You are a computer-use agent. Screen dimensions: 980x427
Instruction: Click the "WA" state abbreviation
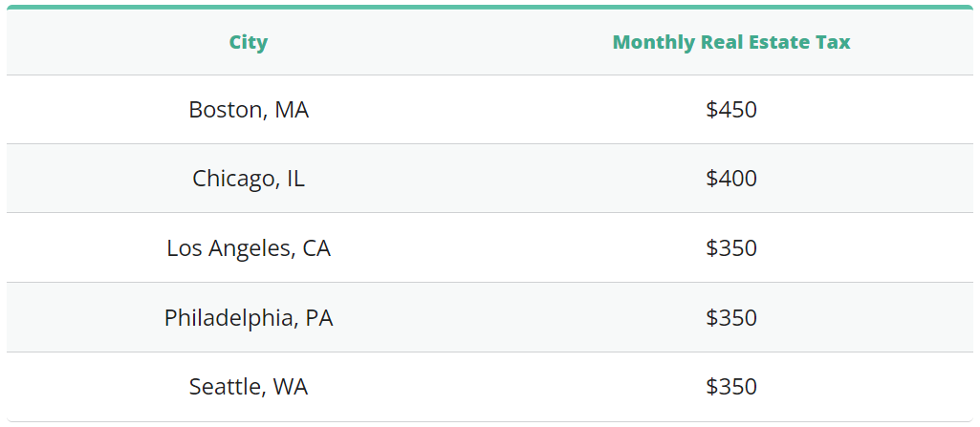pos(291,387)
